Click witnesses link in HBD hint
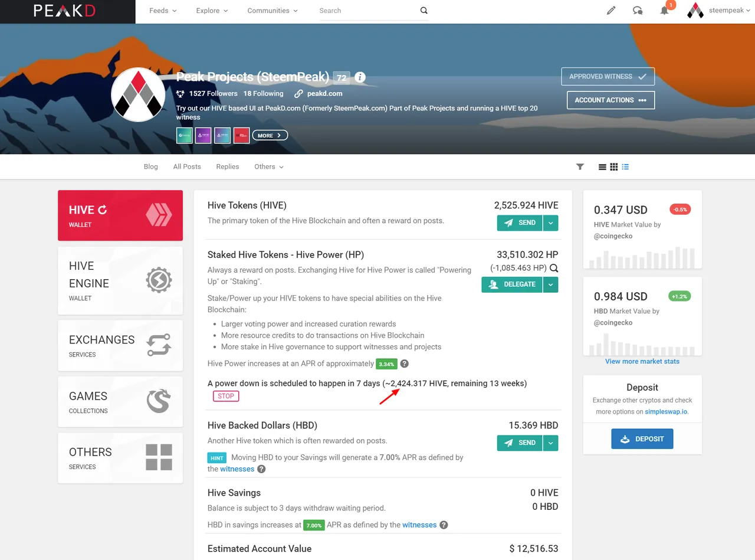 (237, 469)
